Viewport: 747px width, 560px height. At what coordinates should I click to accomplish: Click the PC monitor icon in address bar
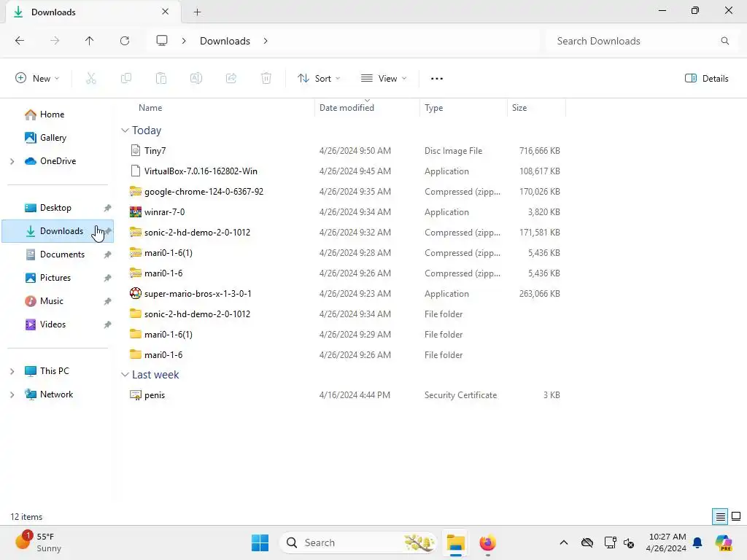coord(162,41)
